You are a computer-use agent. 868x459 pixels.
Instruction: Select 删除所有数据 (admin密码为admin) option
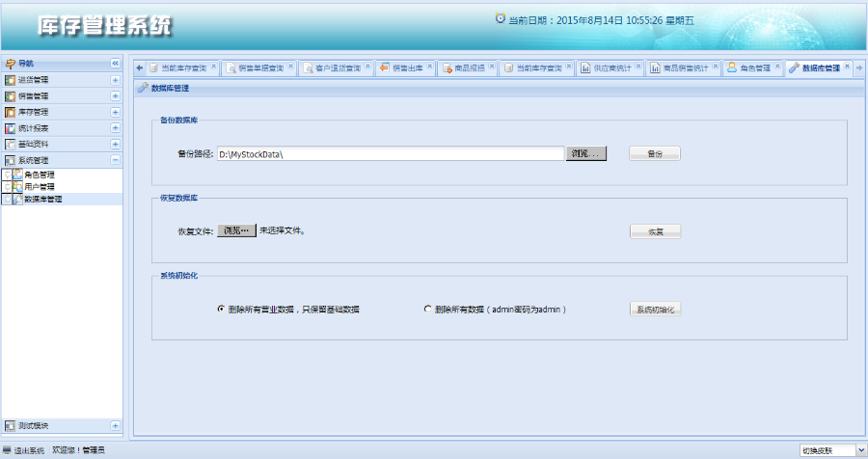(427, 309)
